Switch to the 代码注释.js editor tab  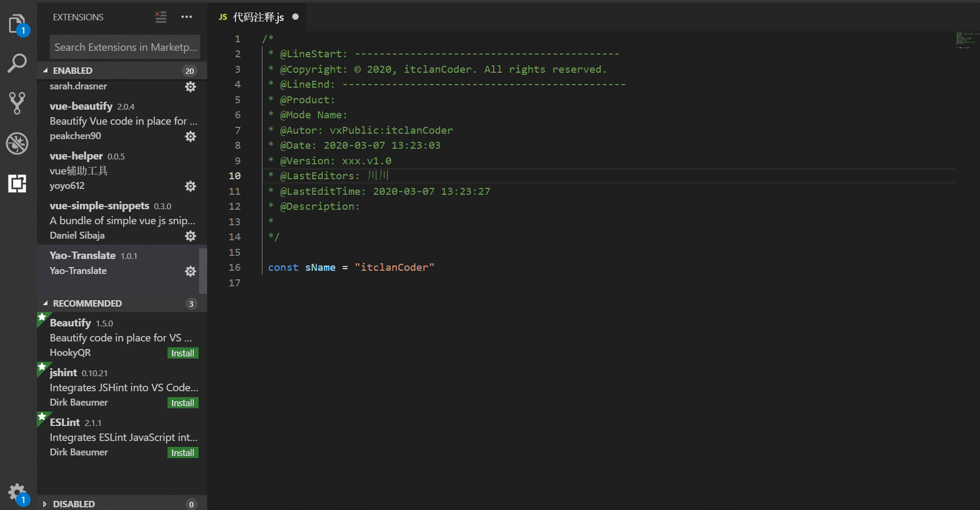(x=258, y=17)
